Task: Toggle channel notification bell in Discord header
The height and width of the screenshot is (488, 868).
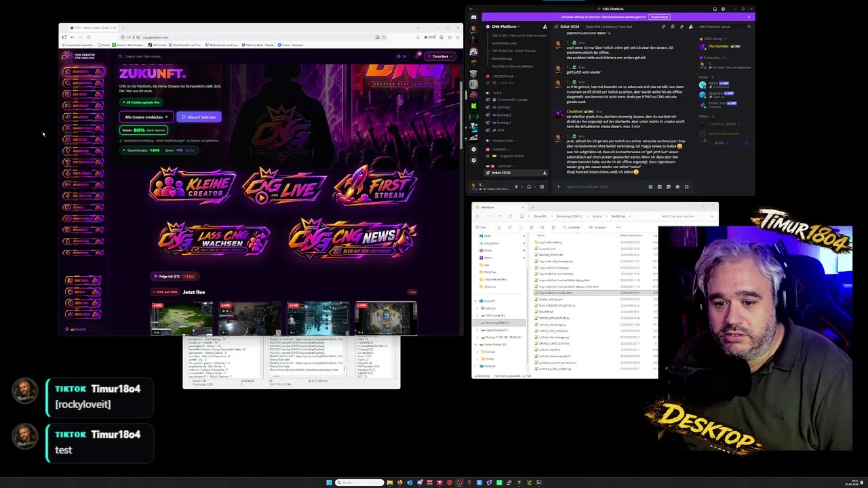Action: coord(672,26)
